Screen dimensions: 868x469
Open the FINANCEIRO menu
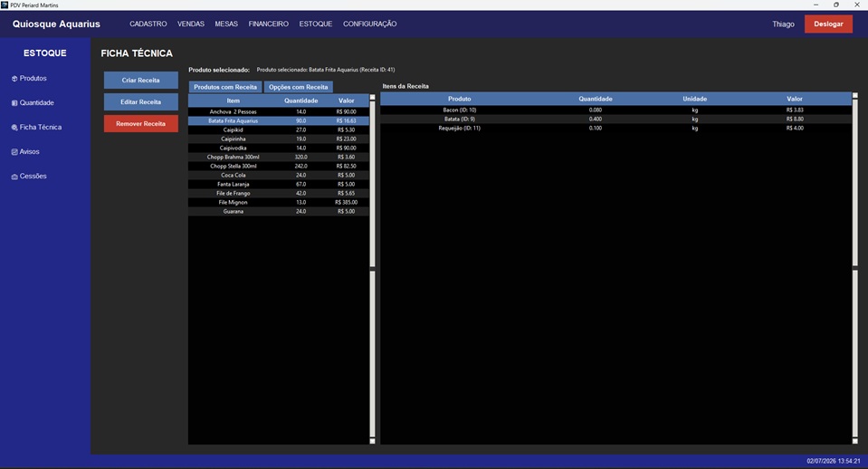click(x=269, y=24)
